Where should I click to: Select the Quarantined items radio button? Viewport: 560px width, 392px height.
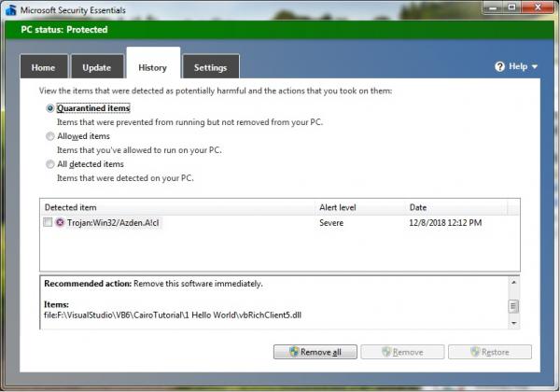coord(50,108)
